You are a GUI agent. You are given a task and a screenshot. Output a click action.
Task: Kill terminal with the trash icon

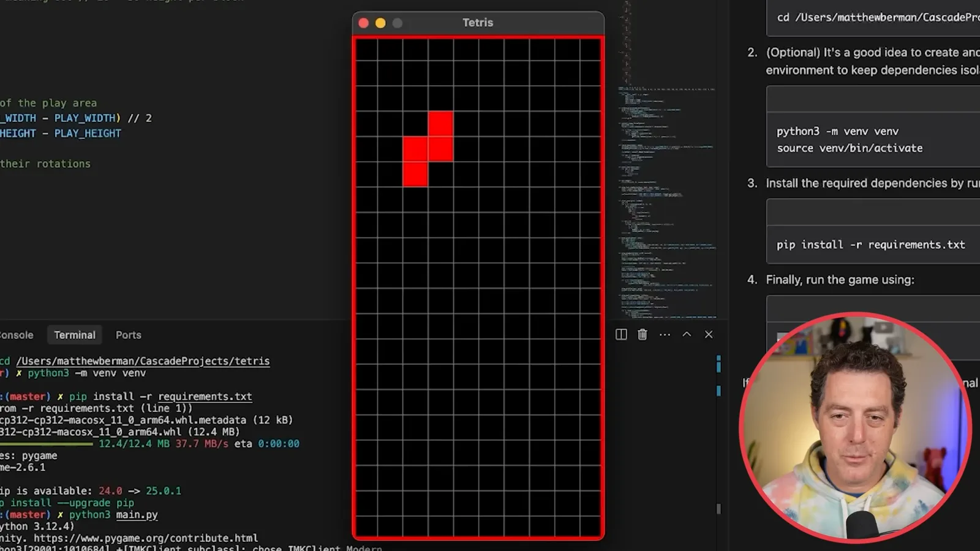point(643,334)
